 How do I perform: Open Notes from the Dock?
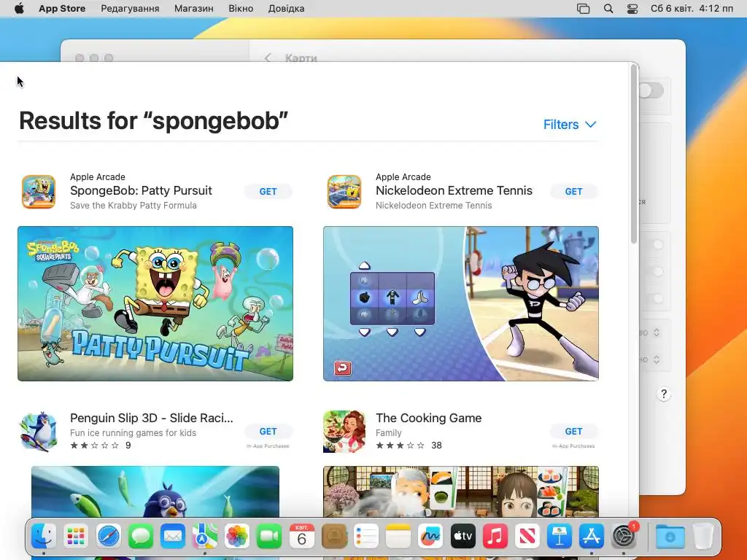[398, 537]
